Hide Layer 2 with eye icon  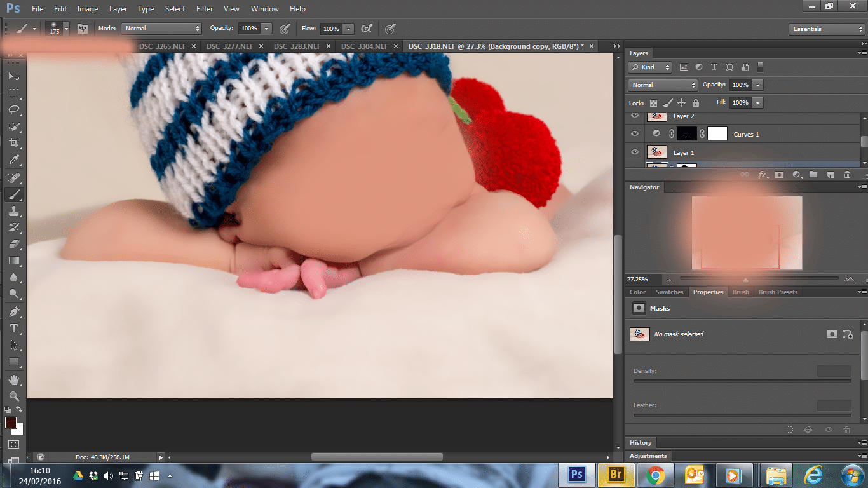[x=634, y=116]
